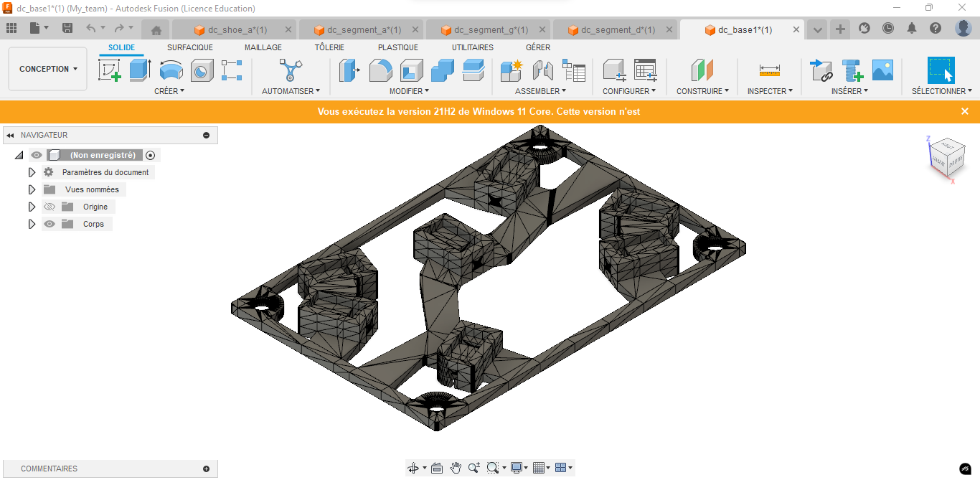Dismiss the orange Windows version warning banner
The width and height of the screenshot is (980, 480).
965,111
